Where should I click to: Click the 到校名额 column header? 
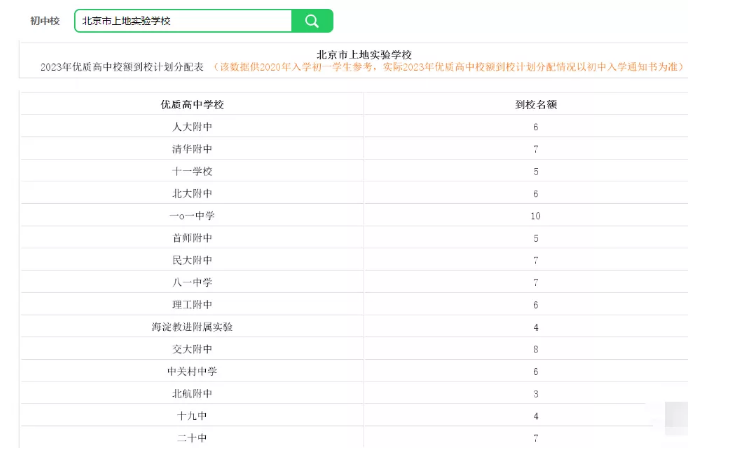536,104
